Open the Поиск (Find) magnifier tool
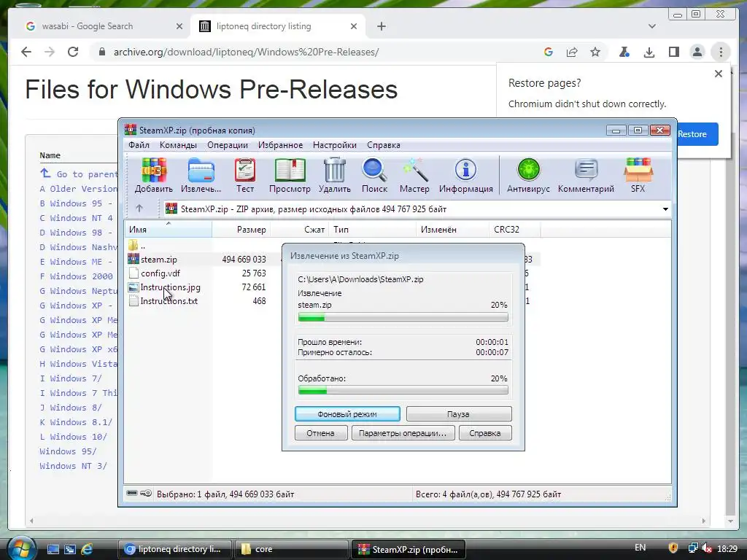This screenshot has height=560, width=747. tap(374, 175)
